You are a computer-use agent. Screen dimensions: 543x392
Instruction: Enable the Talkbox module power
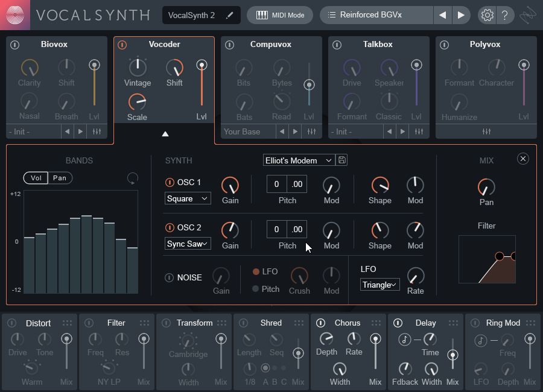coord(337,45)
